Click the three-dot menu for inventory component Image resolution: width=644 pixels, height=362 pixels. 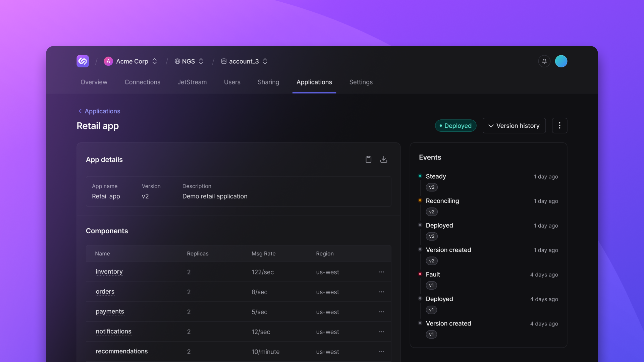[x=381, y=271]
